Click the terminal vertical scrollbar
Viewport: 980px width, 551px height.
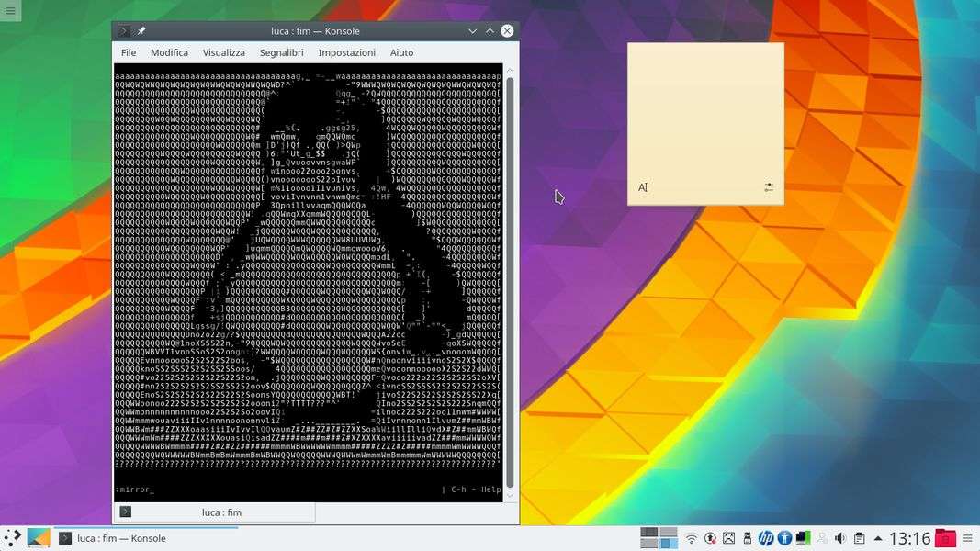pyautogui.click(x=510, y=275)
